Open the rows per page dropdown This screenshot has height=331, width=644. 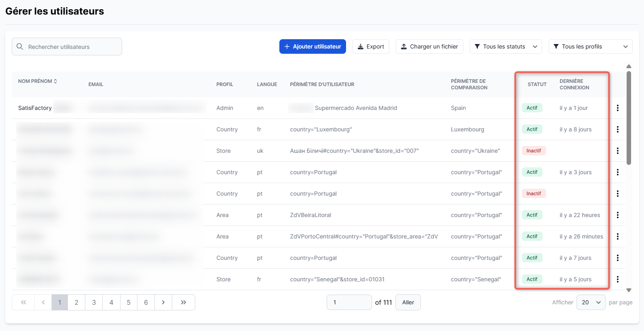591,302
